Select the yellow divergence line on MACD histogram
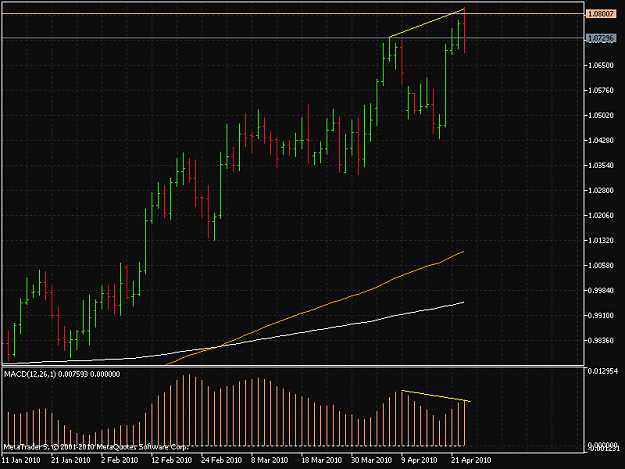 [436, 396]
